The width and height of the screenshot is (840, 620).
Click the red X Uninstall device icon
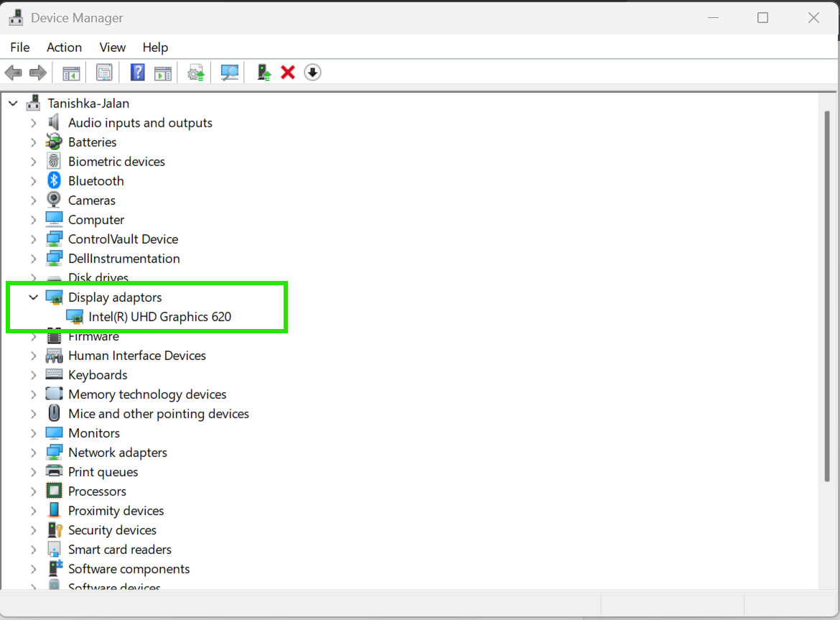[x=288, y=73]
